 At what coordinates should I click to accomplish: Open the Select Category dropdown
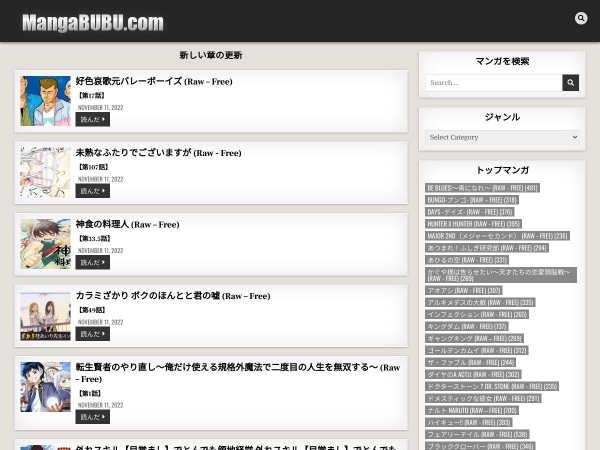pos(502,137)
